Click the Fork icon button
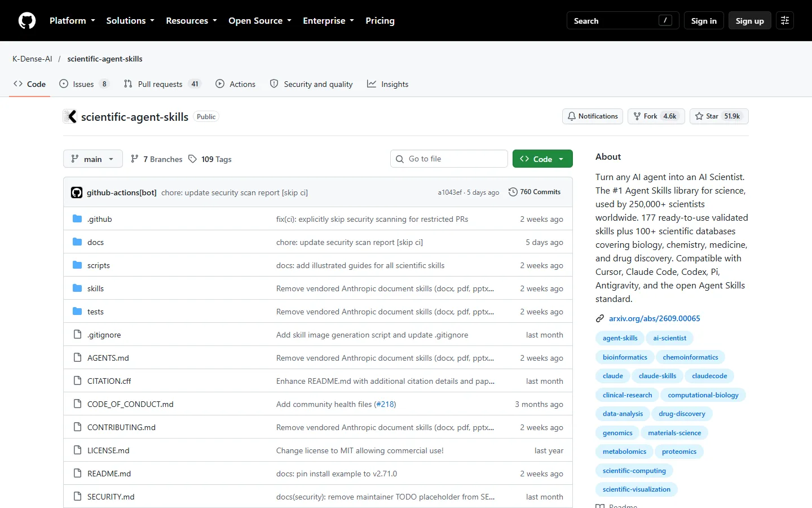 click(x=637, y=116)
